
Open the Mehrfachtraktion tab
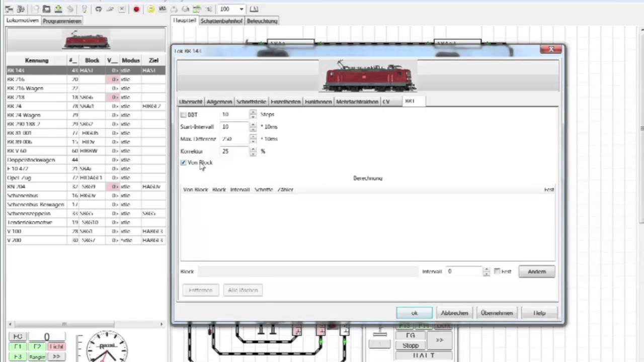[x=357, y=102]
